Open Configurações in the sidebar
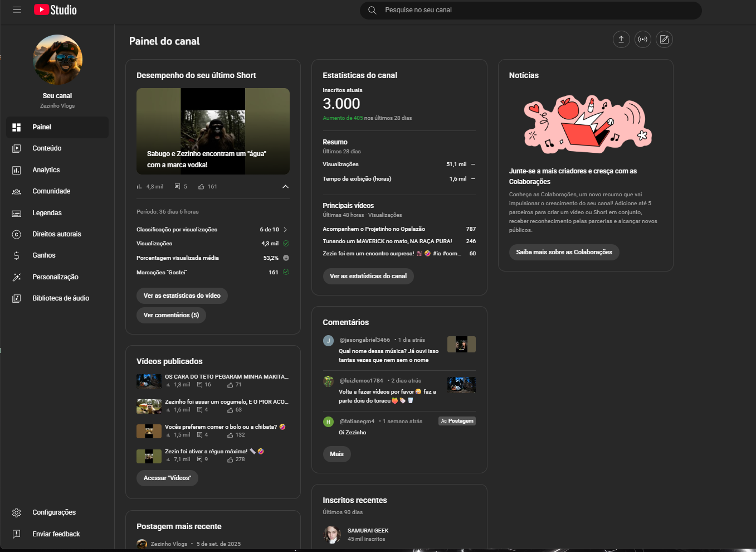This screenshot has height=552, width=756. click(x=57, y=512)
